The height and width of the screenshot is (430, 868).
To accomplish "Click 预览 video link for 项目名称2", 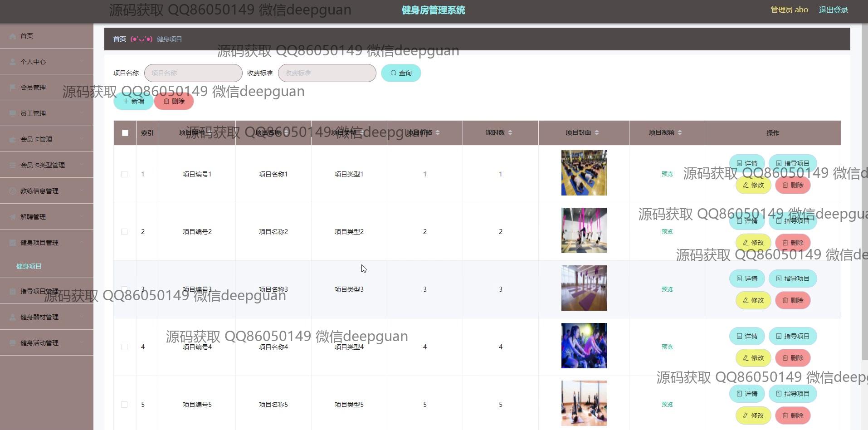I will pos(667,232).
